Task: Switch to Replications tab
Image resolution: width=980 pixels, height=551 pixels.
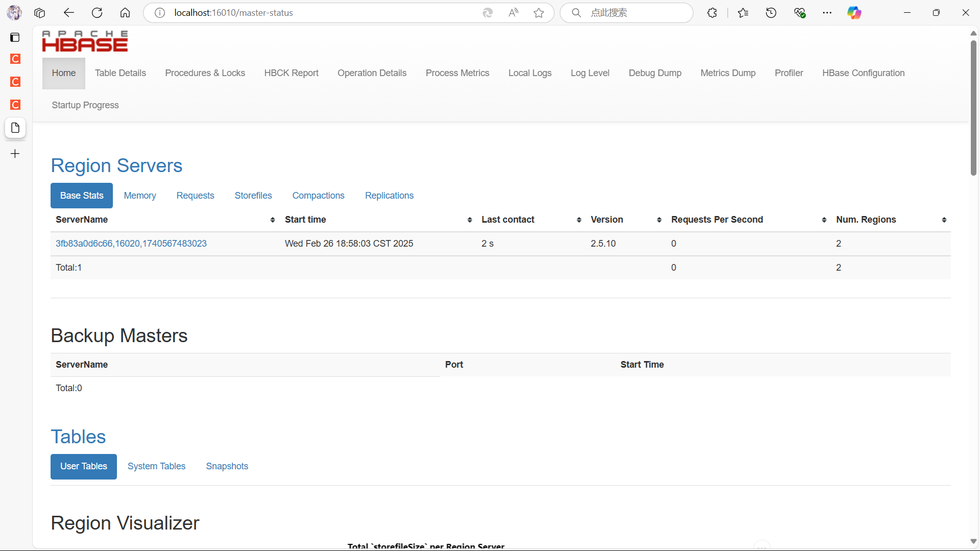Action: [389, 196]
